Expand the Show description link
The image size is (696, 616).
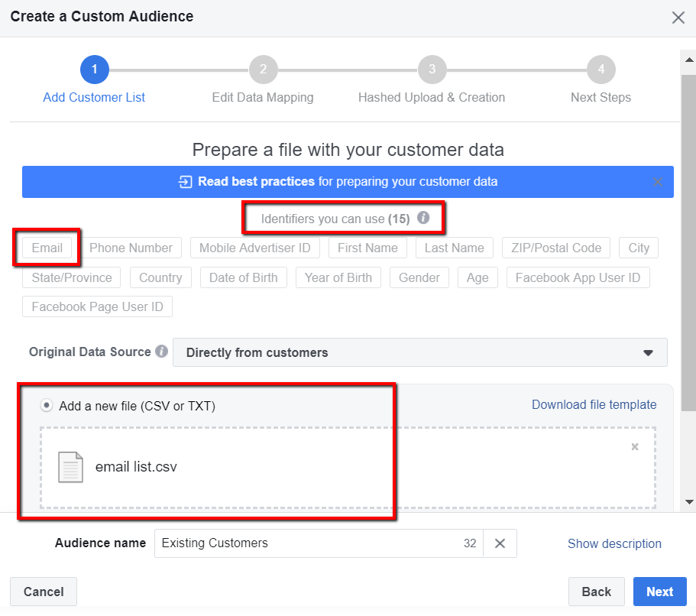click(x=614, y=543)
